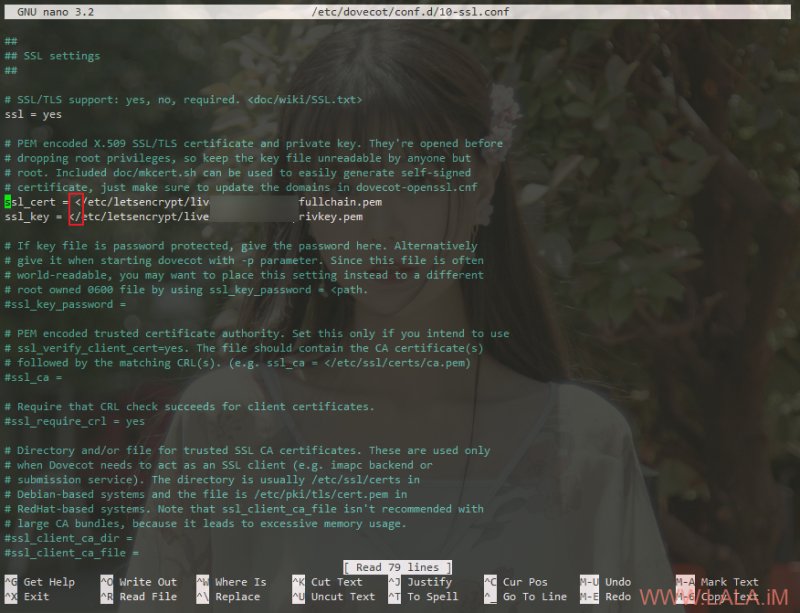Choose the ^R Read File shortcut
This screenshot has height=613, width=800.
(x=139, y=597)
